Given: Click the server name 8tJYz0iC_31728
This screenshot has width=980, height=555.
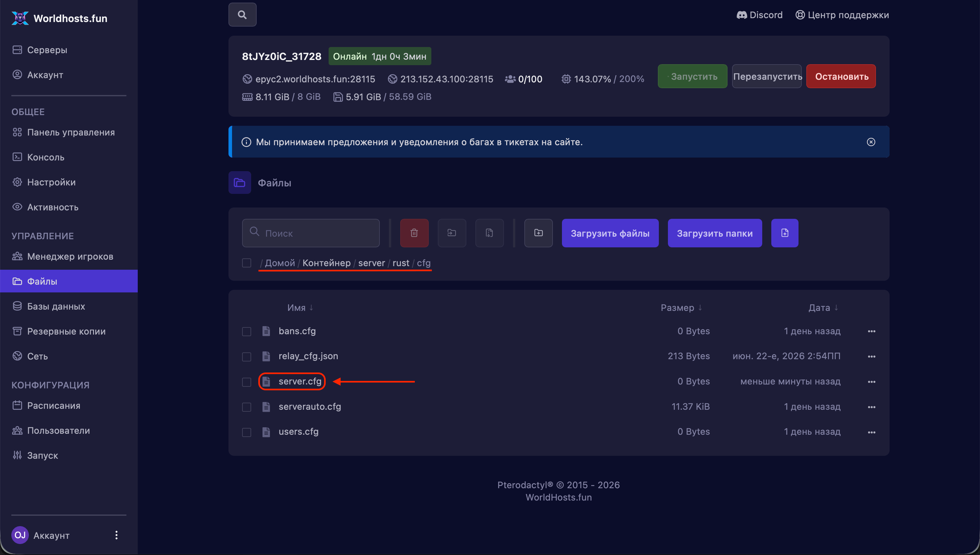Looking at the screenshot, I should click(282, 56).
